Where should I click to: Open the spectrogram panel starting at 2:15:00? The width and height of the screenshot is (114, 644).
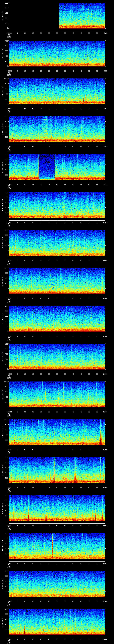tap(57, 432)
